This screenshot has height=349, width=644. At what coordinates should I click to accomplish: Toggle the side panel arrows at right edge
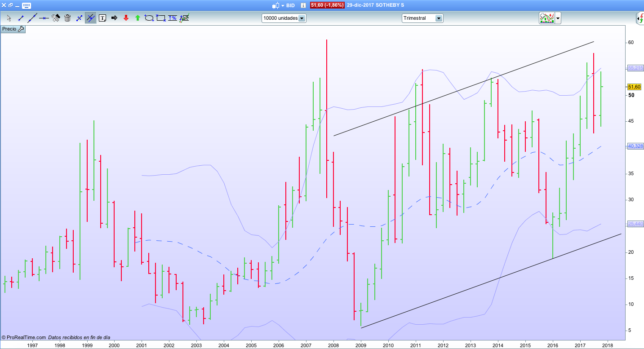point(640,18)
